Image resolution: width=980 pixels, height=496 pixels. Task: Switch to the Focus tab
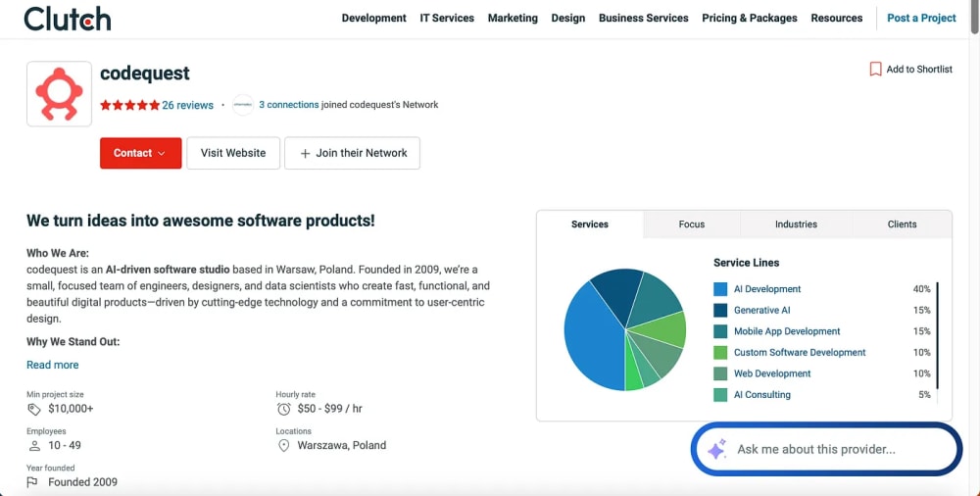pyautogui.click(x=691, y=223)
